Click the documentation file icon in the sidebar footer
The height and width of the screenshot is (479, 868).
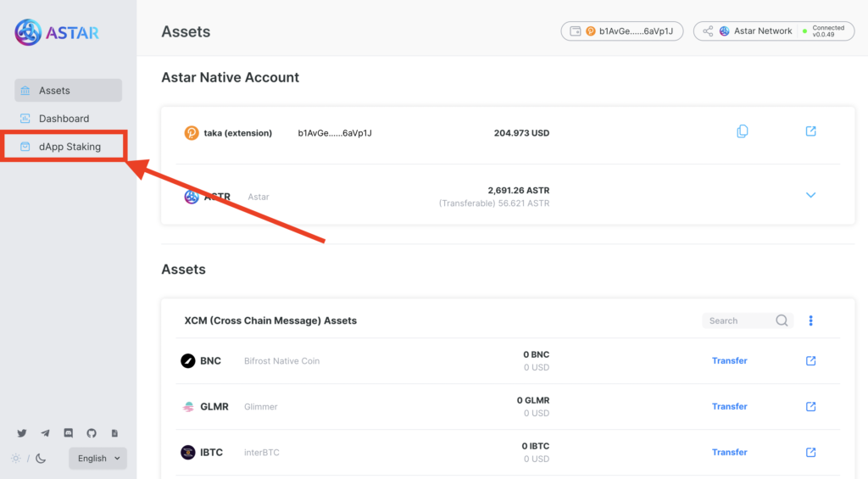(114, 433)
